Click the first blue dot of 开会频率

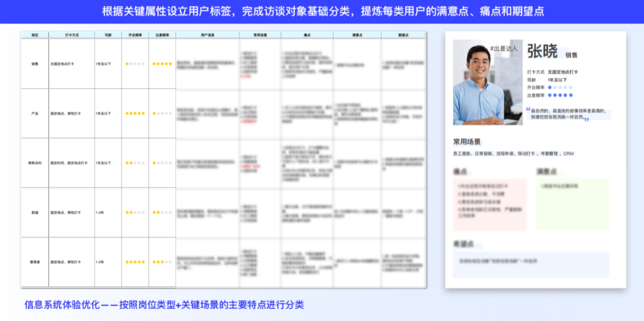[550, 87]
